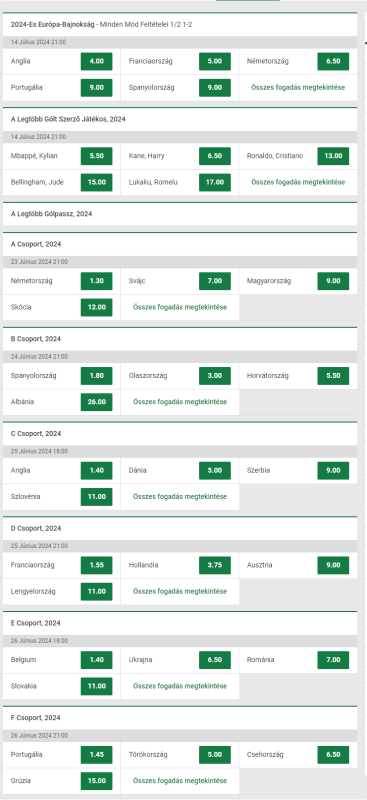Image resolution: width=367 pixels, height=800 pixels.
Task: Select Belgium 1.40 in Group E
Action: [96, 660]
